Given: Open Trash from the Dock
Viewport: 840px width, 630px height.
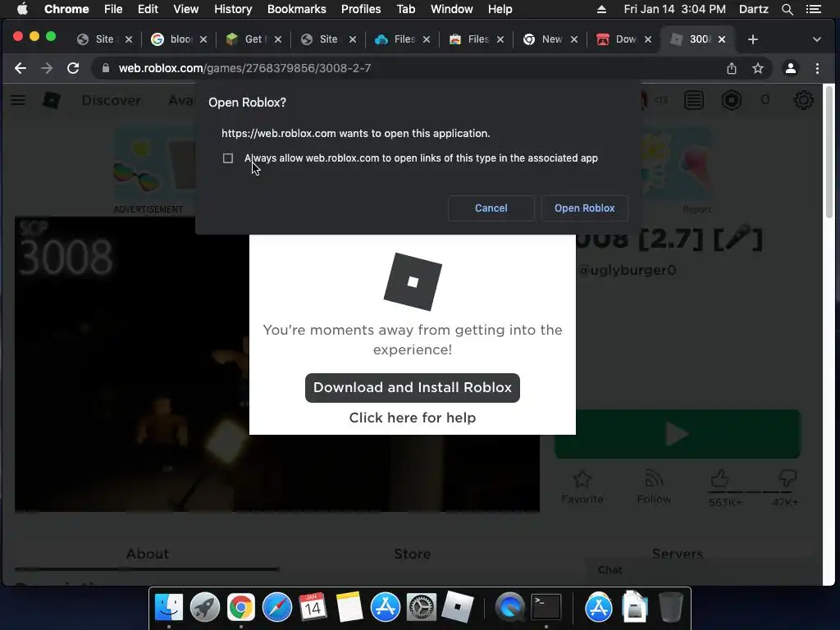Looking at the screenshot, I should (x=670, y=608).
